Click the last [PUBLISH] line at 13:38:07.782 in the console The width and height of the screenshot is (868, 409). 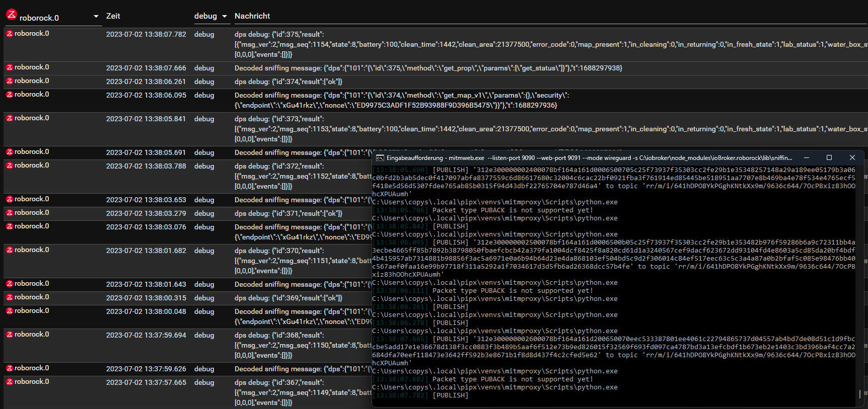coord(421,395)
